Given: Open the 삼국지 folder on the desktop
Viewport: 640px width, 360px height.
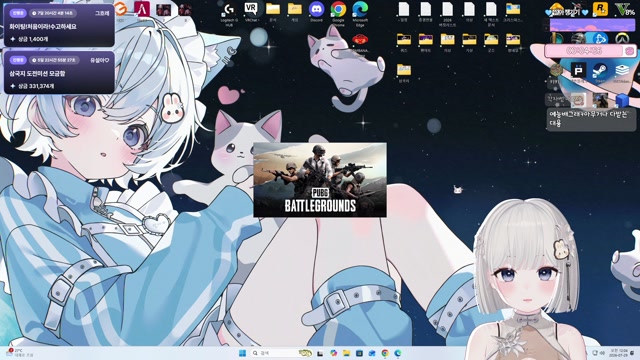Looking at the screenshot, I should pos(404,73).
